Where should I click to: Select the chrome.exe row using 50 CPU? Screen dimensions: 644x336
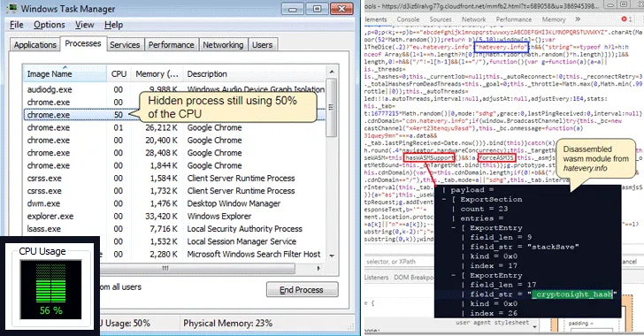174,115
